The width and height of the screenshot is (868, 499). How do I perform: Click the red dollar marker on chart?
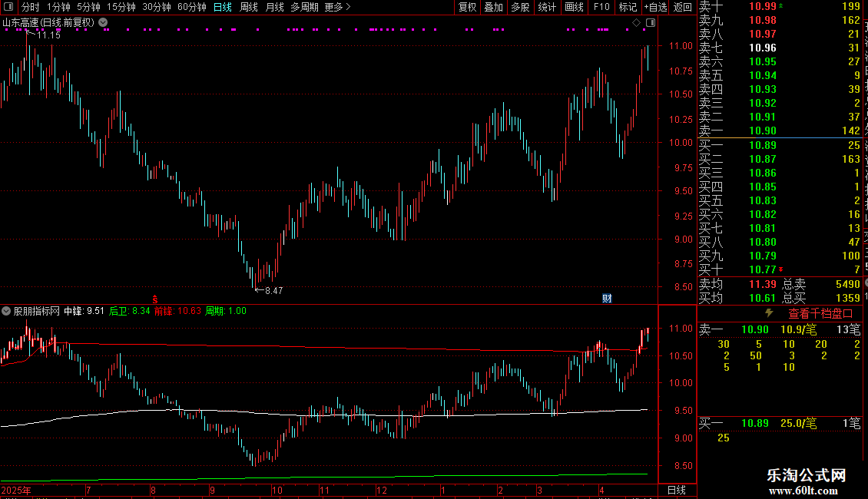[x=155, y=299]
